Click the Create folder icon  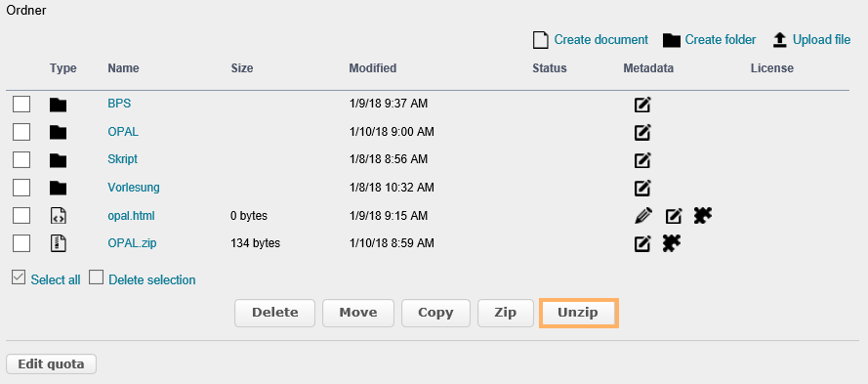tap(672, 40)
